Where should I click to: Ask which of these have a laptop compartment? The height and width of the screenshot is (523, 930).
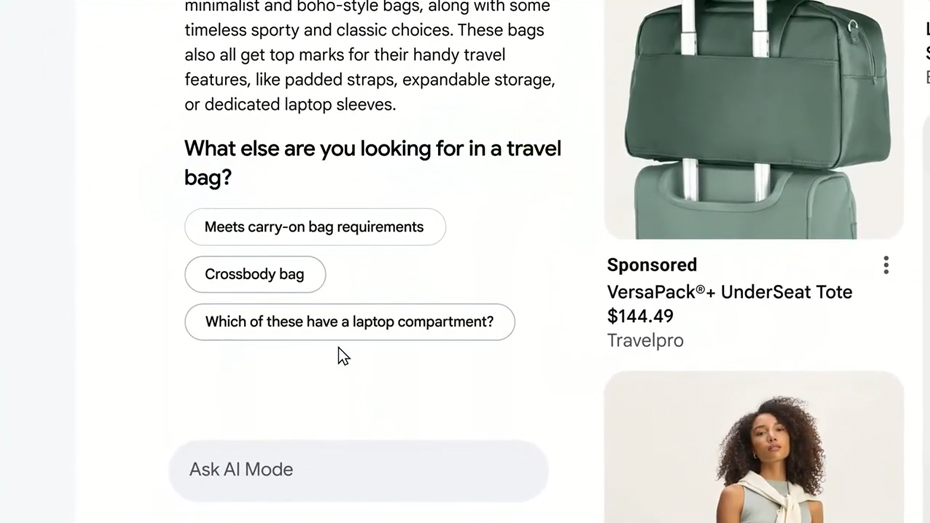(x=349, y=321)
